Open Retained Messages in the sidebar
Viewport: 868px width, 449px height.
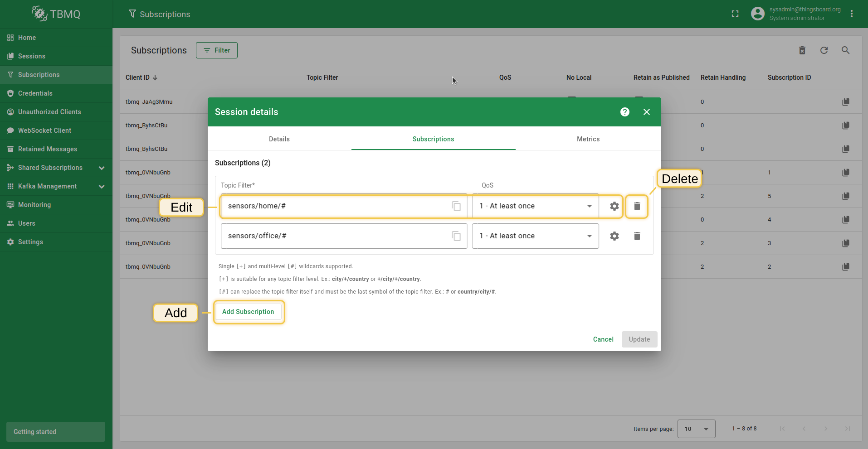click(48, 149)
